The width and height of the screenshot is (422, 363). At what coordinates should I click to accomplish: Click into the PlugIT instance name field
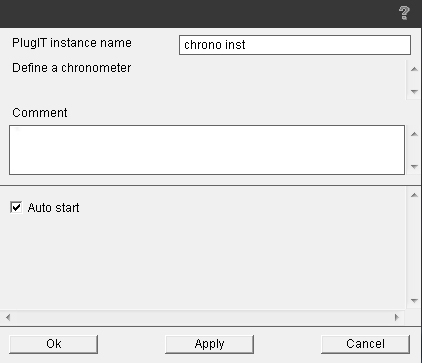coord(295,45)
